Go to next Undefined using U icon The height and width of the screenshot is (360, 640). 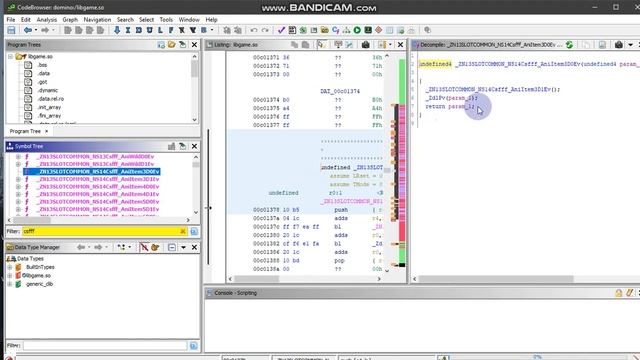click(x=149, y=30)
